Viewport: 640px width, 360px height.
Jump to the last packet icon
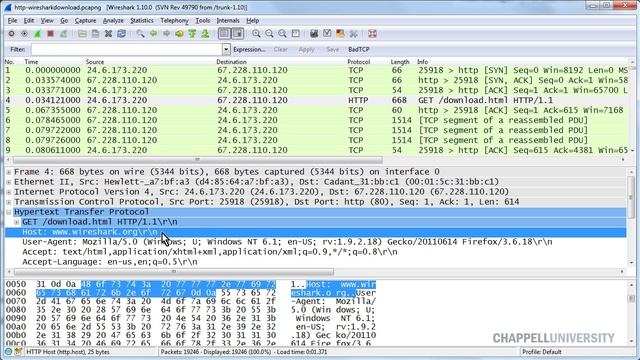205,34
